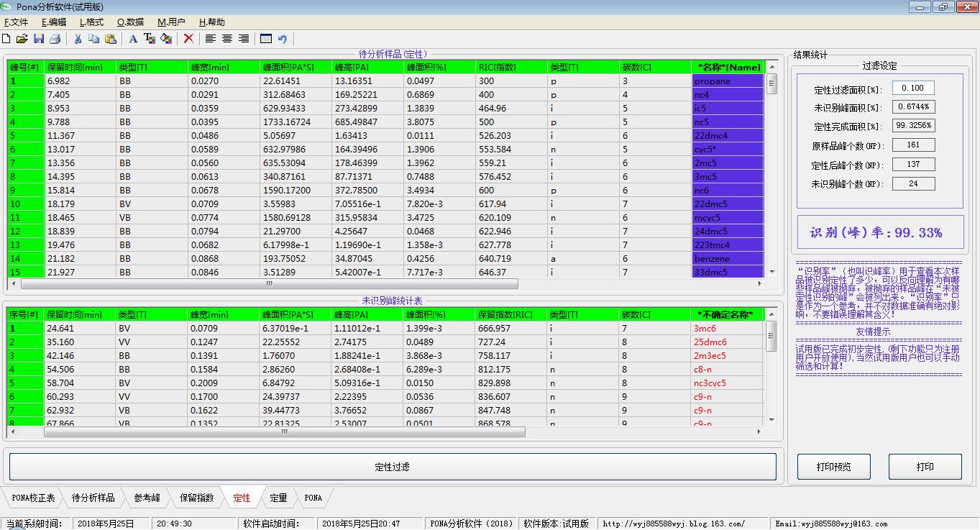Click the Open folder toolbar icon
The width and height of the screenshot is (980, 530).
coord(22,39)
